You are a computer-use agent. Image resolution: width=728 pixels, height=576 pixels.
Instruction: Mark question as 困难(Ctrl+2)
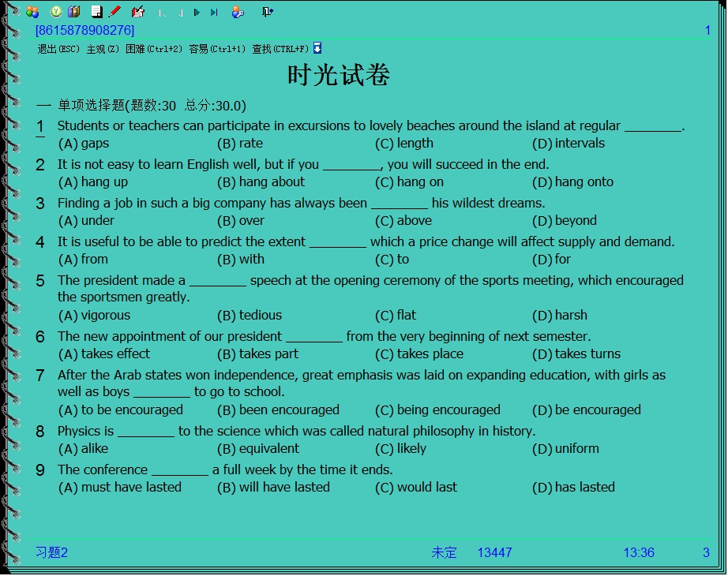pos(154,49)
